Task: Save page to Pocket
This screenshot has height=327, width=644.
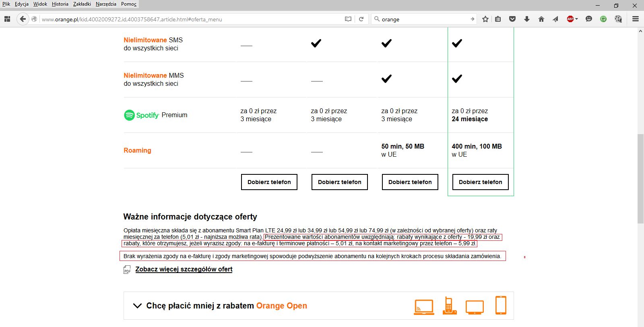Action: [x=512, y=19]
